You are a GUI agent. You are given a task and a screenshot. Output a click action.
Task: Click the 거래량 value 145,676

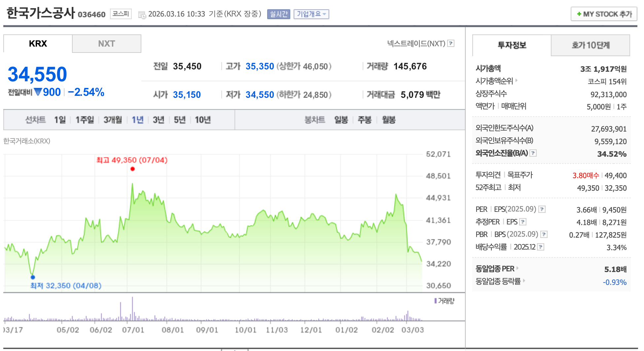[x=410, y=66]
